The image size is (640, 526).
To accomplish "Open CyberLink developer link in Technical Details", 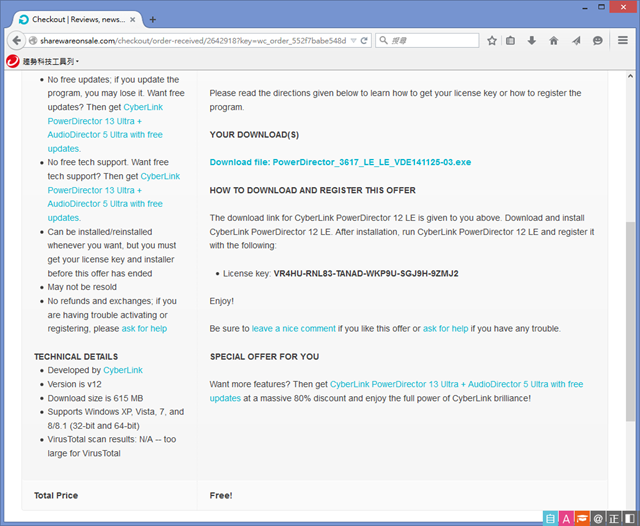I will click(123, 371).
